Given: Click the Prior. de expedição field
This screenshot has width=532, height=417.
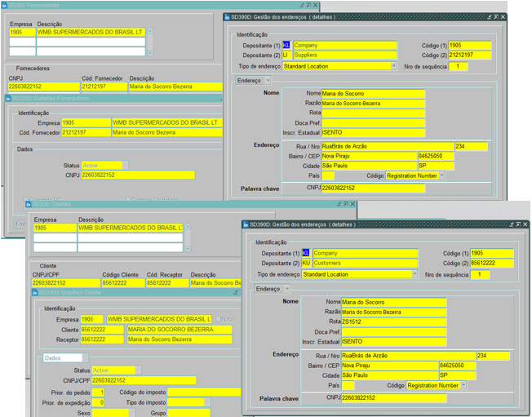Looking at the screenshot, I should 98,403.
